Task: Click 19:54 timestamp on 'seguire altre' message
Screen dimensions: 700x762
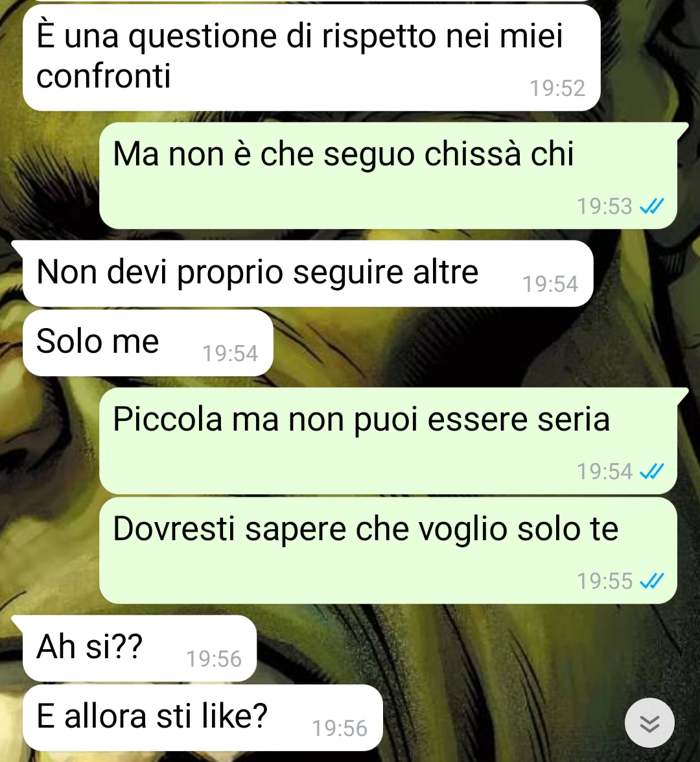Action: (550, 284)
